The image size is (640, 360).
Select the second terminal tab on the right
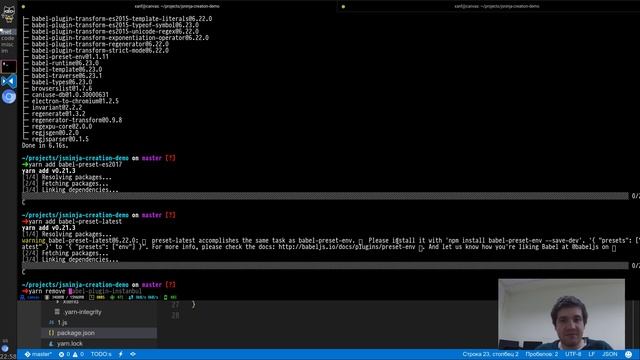497,6
